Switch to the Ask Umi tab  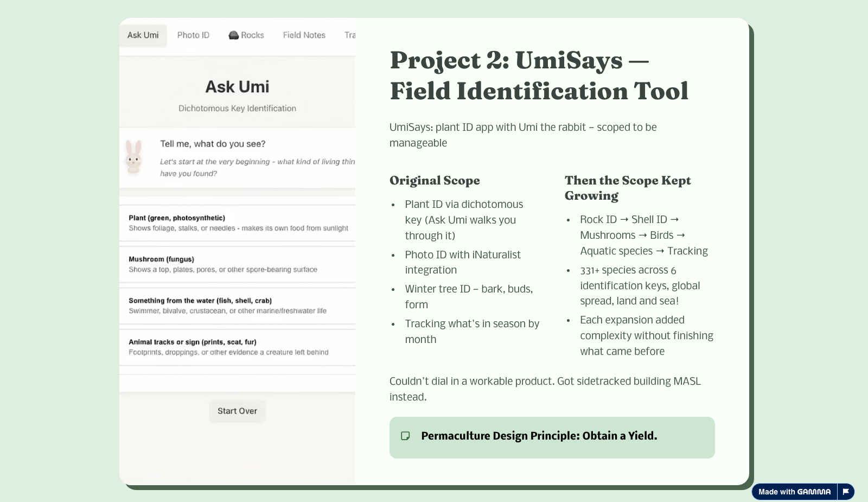pos(143,35)
